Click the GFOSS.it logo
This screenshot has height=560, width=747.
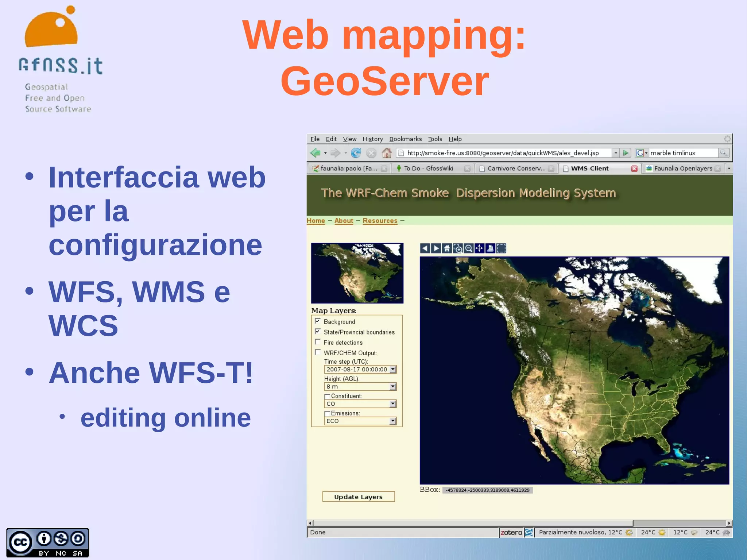click(61, 59)
